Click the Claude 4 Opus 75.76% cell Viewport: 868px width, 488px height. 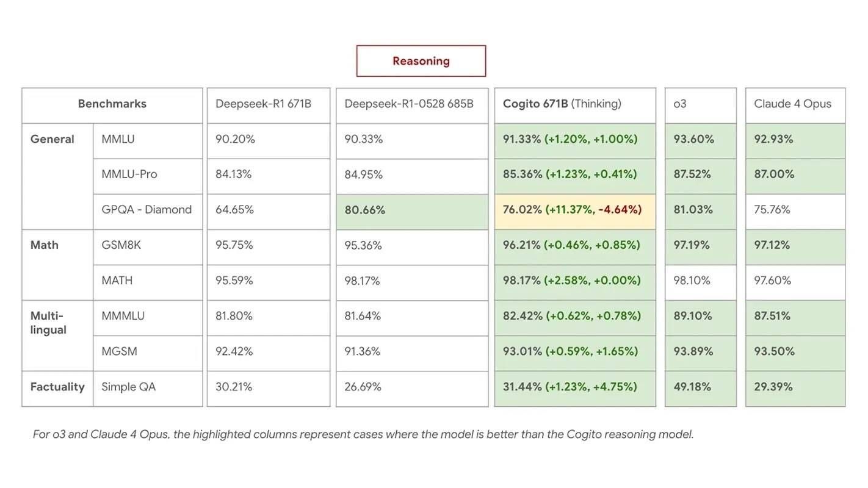coord(795,210)
